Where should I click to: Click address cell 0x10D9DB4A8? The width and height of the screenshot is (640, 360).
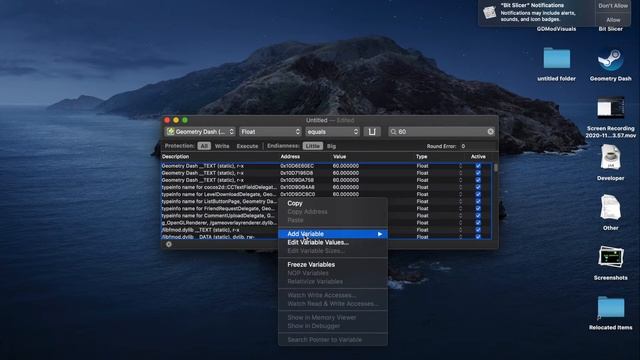297,187
